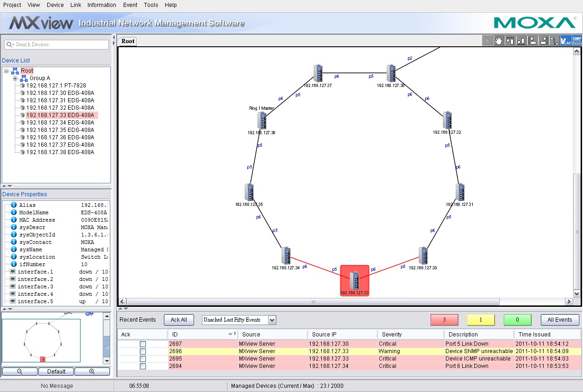The image size is (583, 392).
Task: Click the align left tool
Action: pyautogui.click(x=532, y=41)
